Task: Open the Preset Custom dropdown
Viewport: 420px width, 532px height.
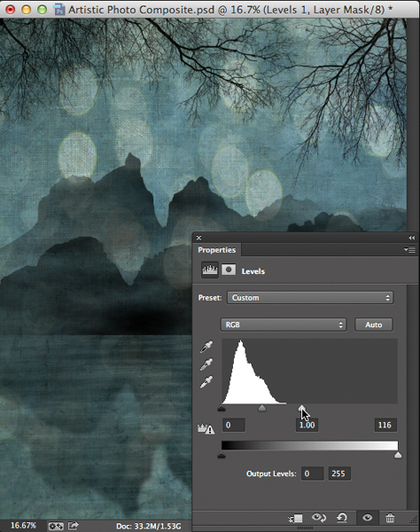Action: click(310, 298)
